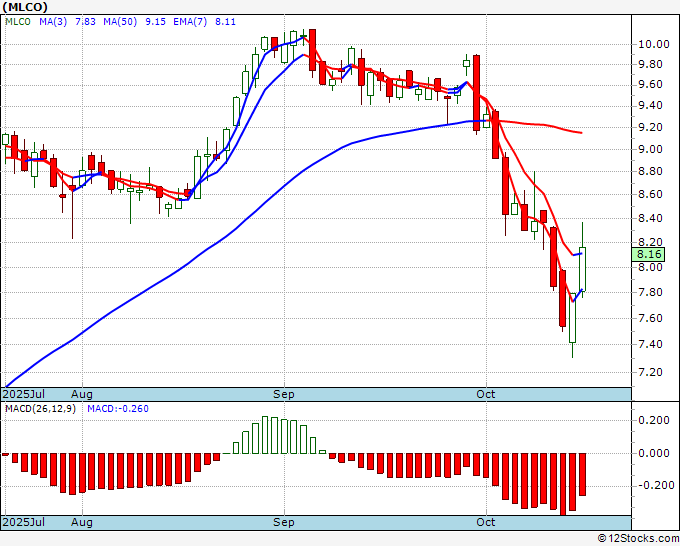Select the EMA(7) legend label
Image resolution: width=680 pixels, height=546 pixels.
point(190,22)
